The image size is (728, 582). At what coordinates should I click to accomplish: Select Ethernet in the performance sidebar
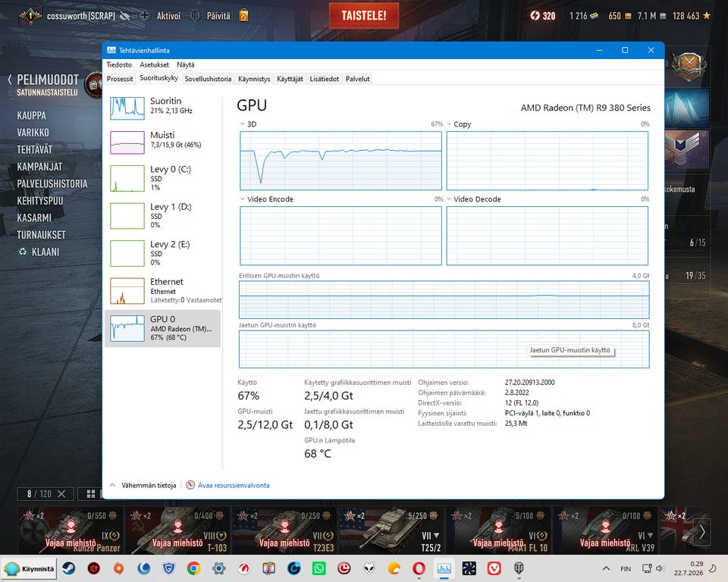tap(162, 290)
